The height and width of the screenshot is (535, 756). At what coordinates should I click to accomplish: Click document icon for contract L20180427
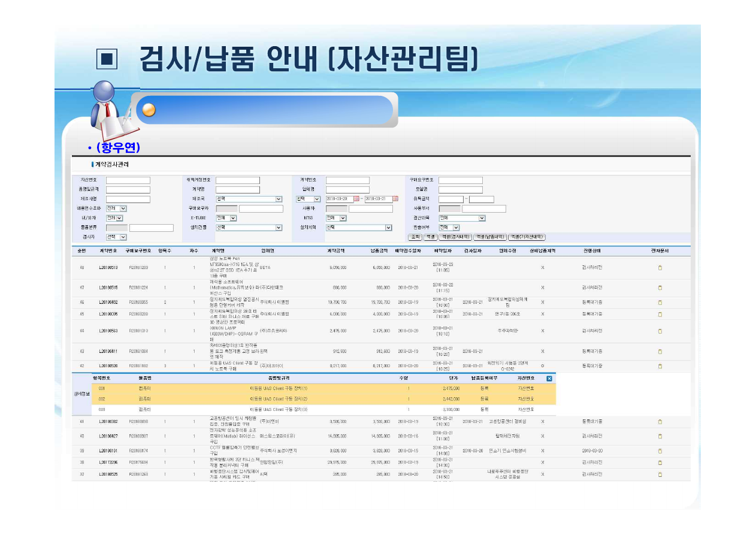click(x=660, y=436)
